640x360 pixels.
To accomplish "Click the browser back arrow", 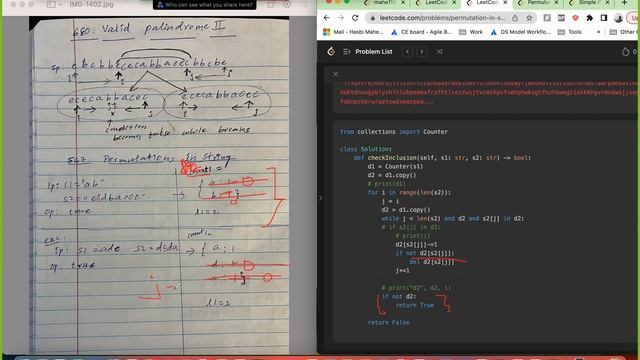I will 327,18.
